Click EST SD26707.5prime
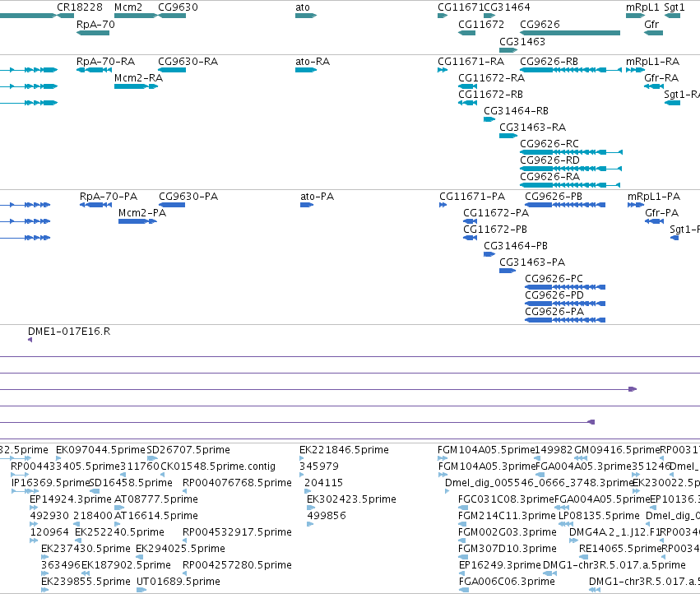 tap(188, 450)
